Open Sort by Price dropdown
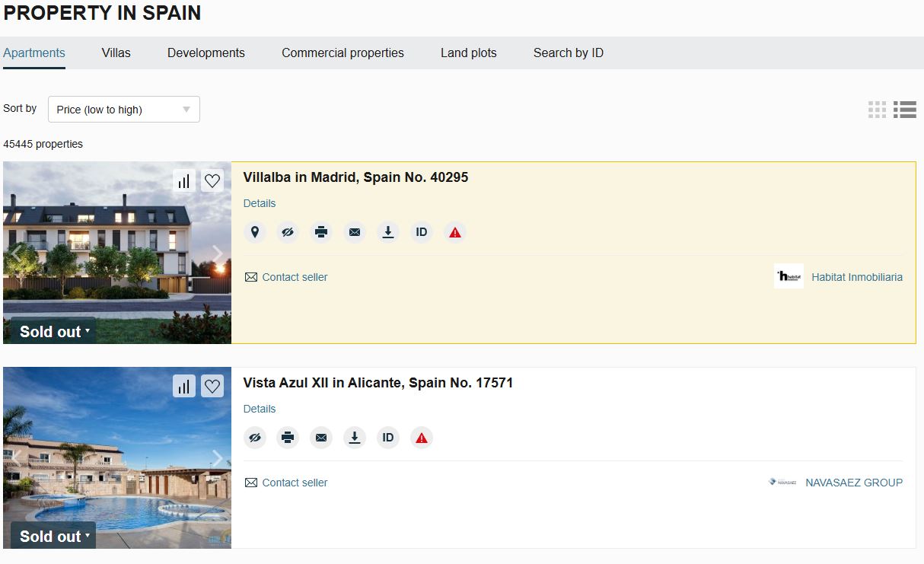 tap(124, 110)
